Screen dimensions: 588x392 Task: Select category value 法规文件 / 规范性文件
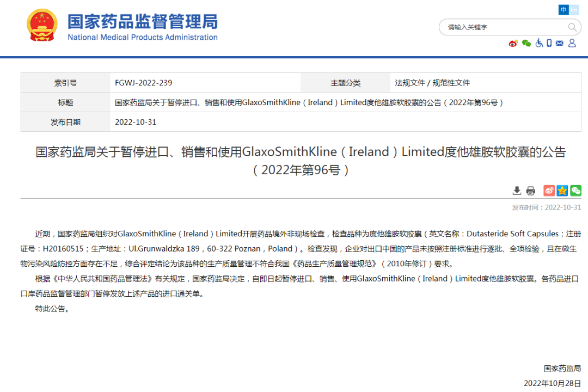(x=432, y=83)
